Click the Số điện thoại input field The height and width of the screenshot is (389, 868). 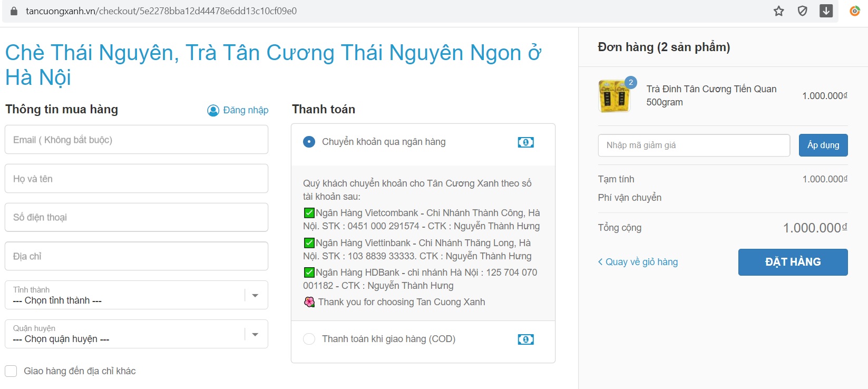coord(136,217)
